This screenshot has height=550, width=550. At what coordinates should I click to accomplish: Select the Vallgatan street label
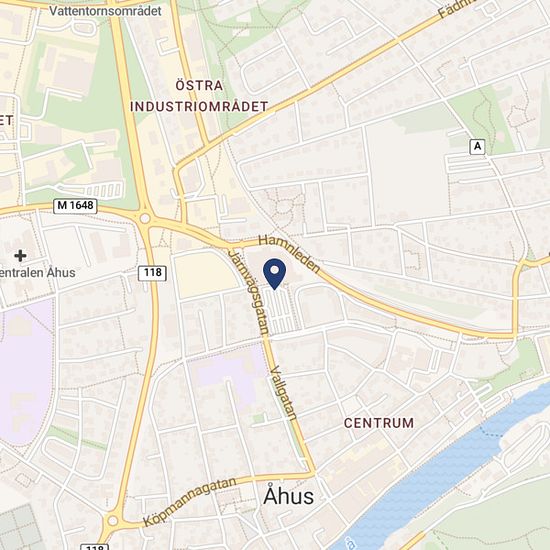[284, 393]
